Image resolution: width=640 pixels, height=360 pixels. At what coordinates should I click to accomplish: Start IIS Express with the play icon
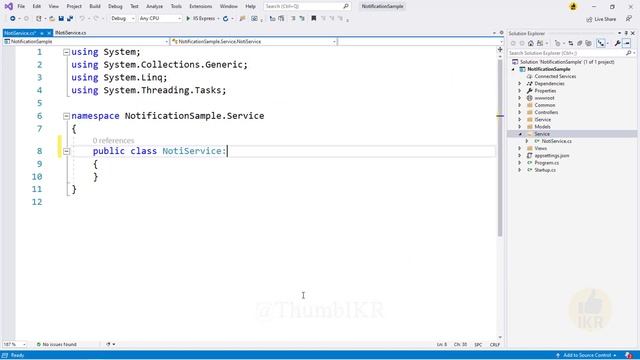click(188, 18)
